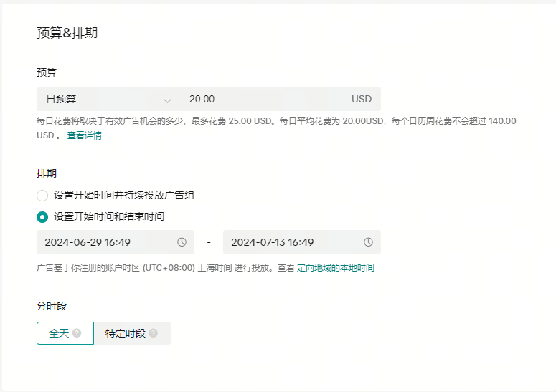This screenshot has width=556, height=392.
Task: Open the 日预算 budget type selector
Action: [109, 99]
